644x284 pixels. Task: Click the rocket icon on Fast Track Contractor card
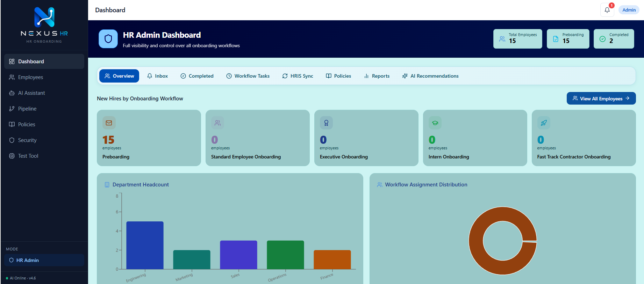[544, 123]
